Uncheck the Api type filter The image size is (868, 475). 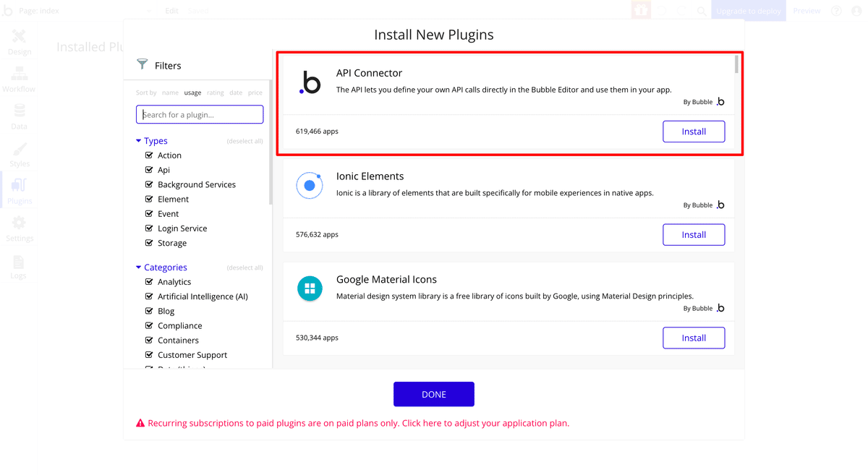point(149,170)
